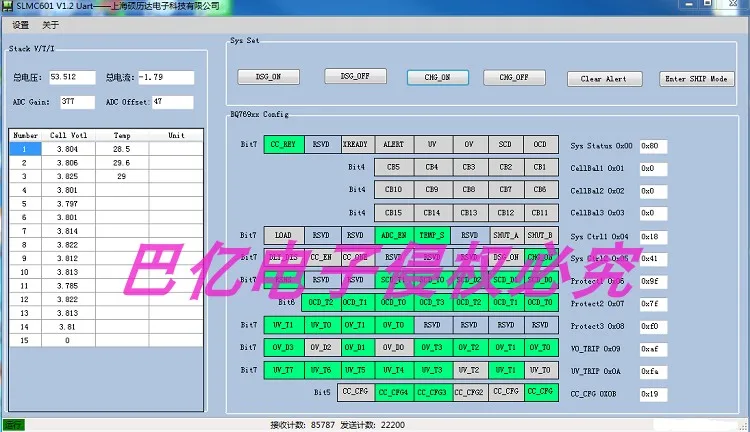This screenshot has height=432, width=750.
Task: Click the CC_CFG 0X0B value field
Action: tap(653, 395)
